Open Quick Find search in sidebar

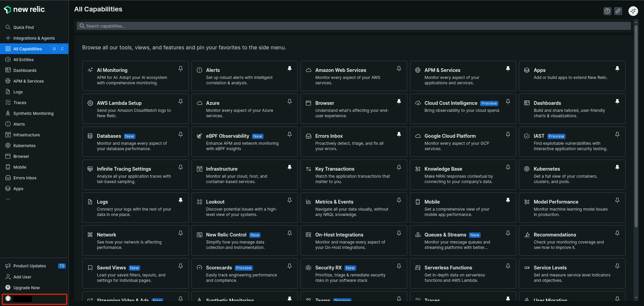coord(23,28)
